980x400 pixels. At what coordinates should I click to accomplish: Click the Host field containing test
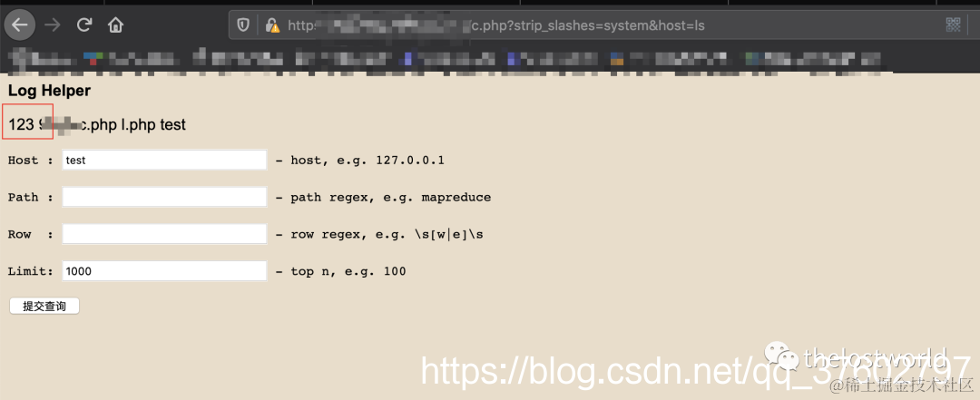[165, 160]
